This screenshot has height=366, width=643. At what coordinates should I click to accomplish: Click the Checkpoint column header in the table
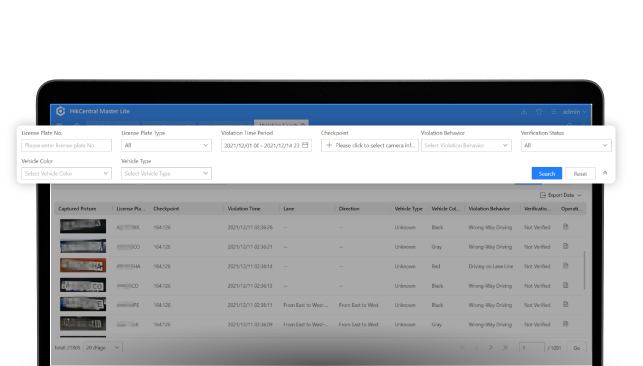(166, 209)
